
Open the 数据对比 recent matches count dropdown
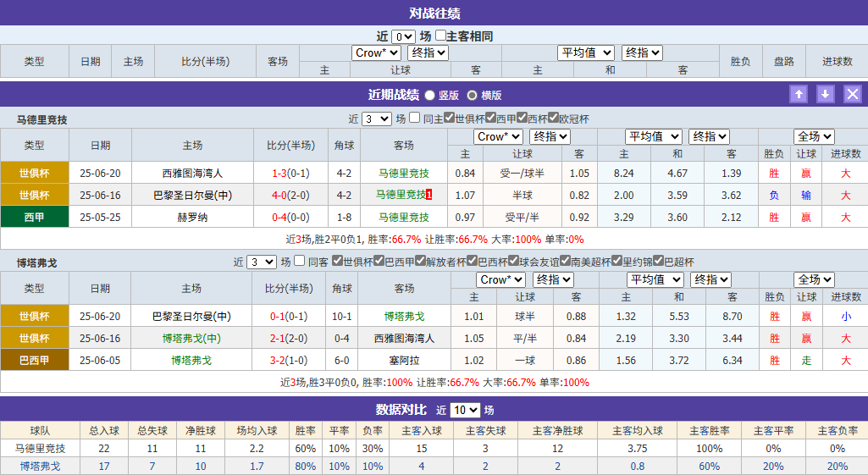pos(465,410)
